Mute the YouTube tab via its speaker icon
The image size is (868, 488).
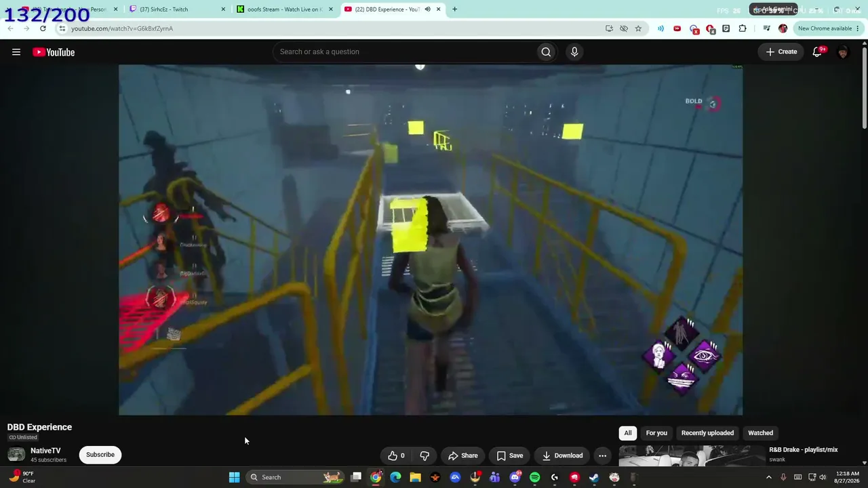click(427, 9)
